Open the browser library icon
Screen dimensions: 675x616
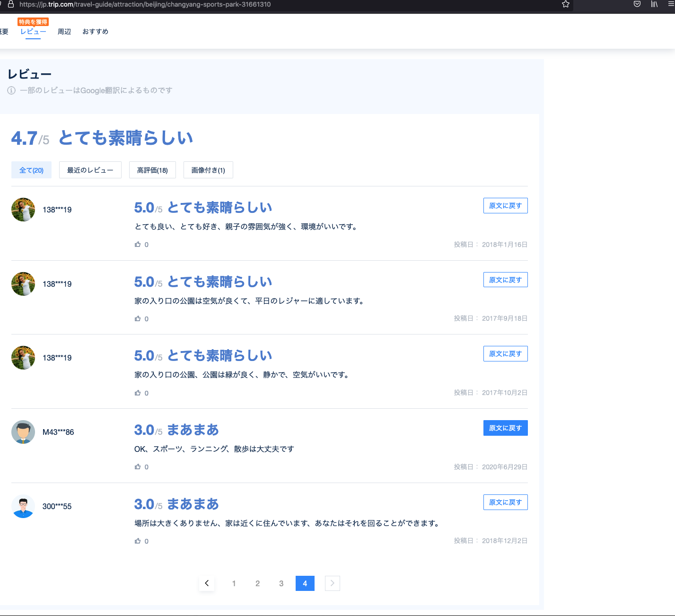tap(654, 4)
